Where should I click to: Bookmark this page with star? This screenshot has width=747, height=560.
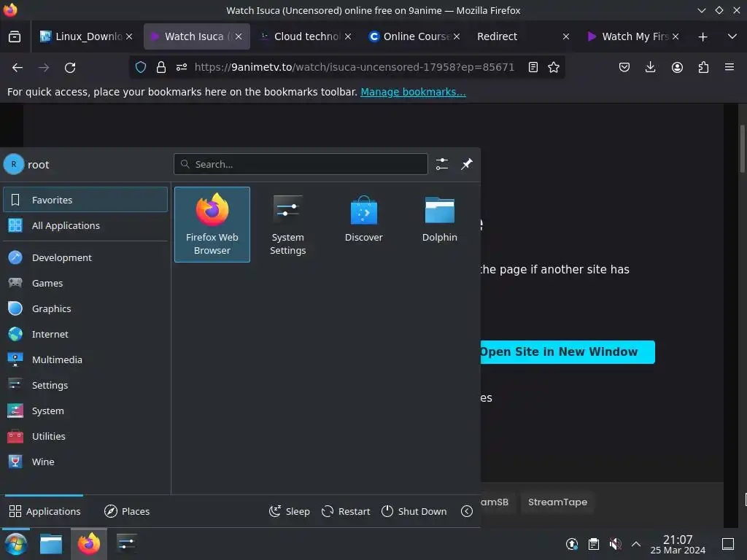coord(554,67)
